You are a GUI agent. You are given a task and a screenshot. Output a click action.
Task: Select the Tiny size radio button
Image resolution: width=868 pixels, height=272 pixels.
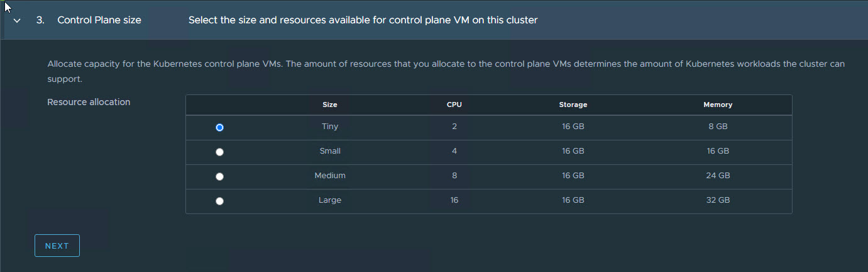click(x=219, y=127)
